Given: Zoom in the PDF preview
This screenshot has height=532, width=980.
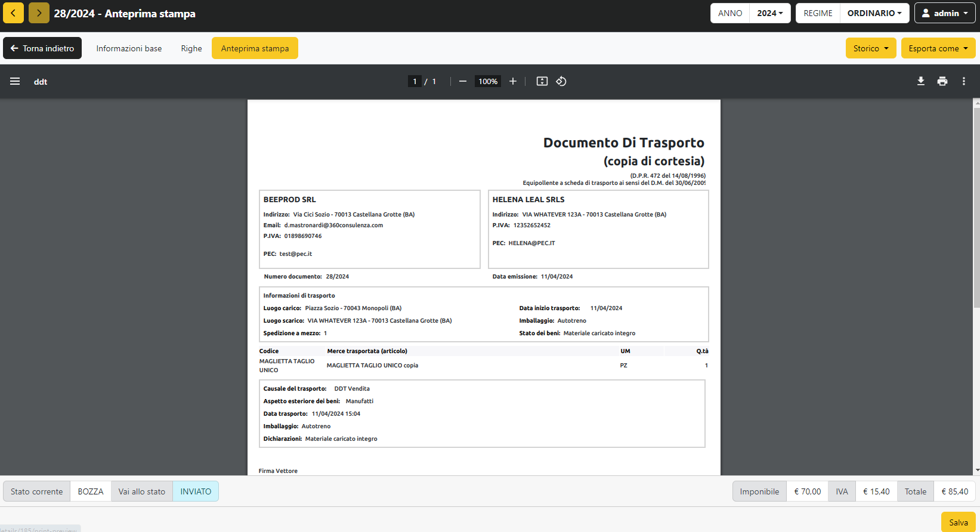Looking at the screenshot, I should (512, 82).
